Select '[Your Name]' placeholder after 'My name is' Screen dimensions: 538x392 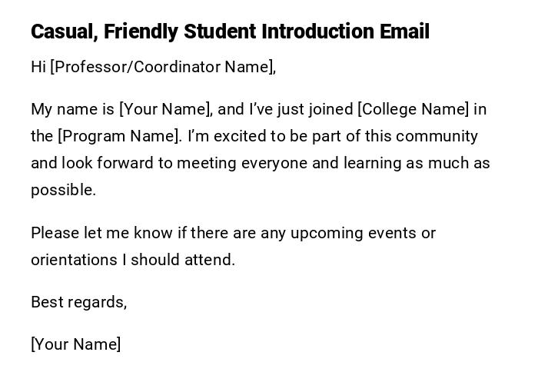pos(164,109)
